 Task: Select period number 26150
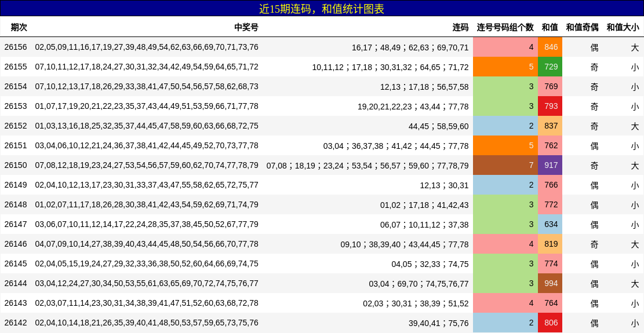[16, 165]
